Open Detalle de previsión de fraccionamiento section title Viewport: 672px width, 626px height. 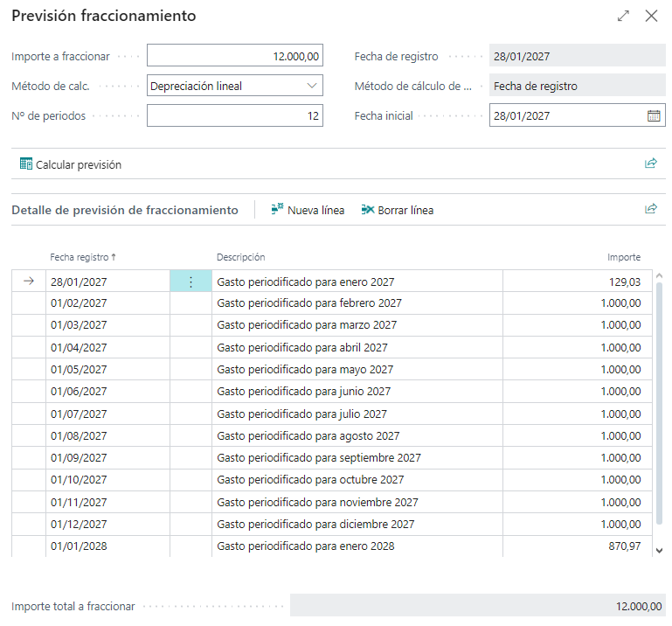click(125, 210)
